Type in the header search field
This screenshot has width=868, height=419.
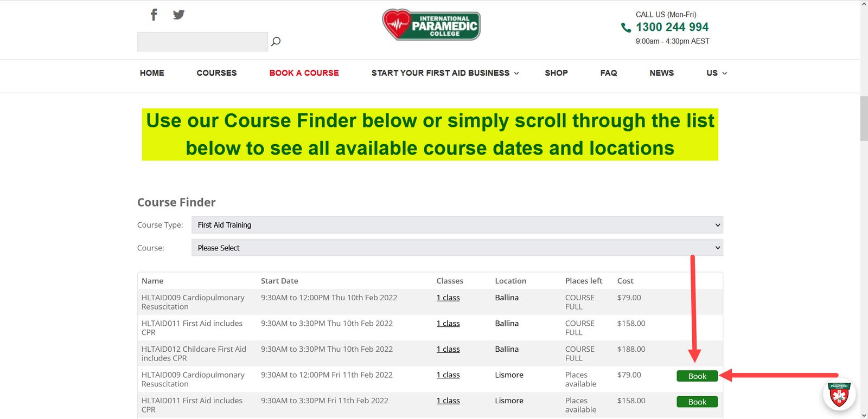click(x=202, y=42)
